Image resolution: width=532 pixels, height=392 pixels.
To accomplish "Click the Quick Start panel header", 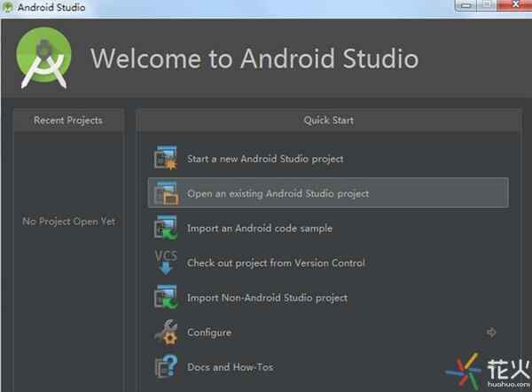I will coord(328,121).
